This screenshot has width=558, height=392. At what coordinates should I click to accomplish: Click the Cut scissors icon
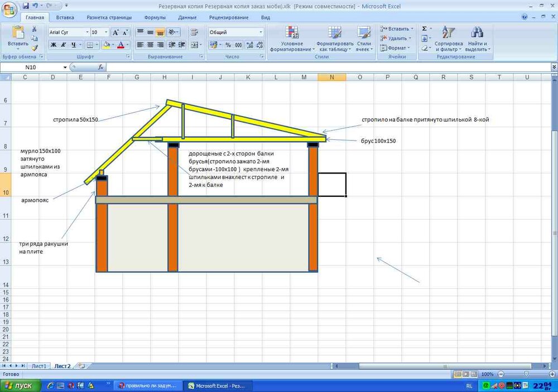[x=34, y=29]
